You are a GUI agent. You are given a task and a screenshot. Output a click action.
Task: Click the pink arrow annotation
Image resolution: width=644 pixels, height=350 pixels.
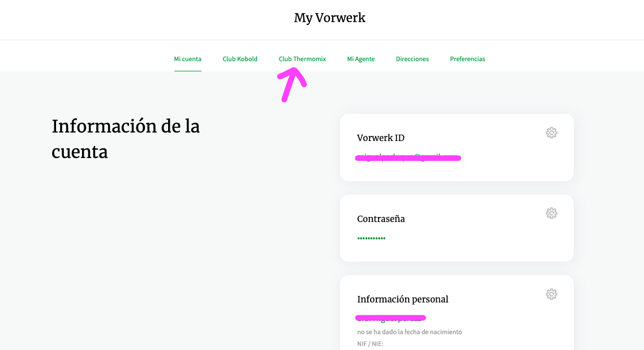click(x=292, y=84)
